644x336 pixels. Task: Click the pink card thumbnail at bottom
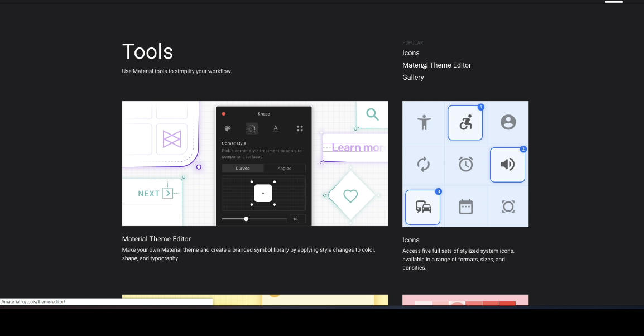(x=465, y=300)
